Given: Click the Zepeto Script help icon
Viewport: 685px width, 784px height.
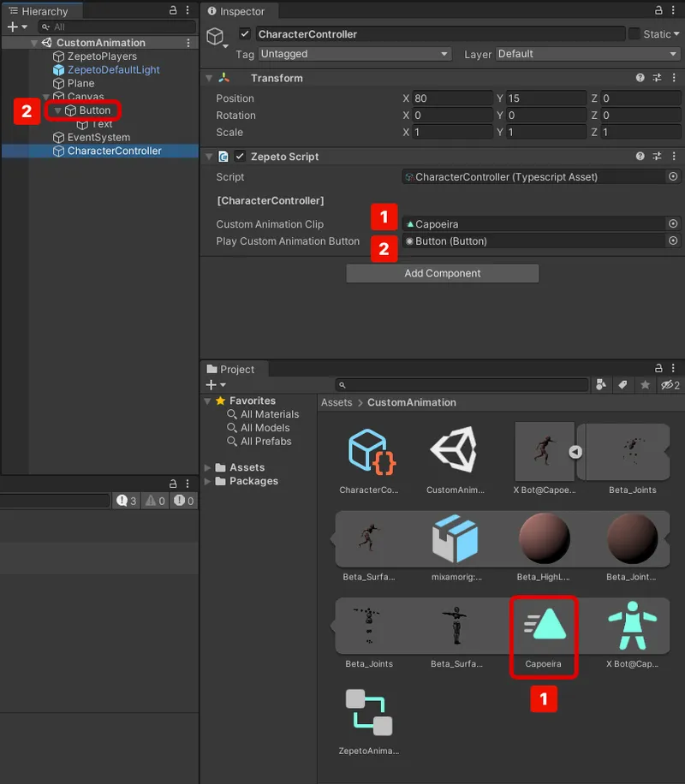Looking at the screenshot, I should [x=639, y=157].
